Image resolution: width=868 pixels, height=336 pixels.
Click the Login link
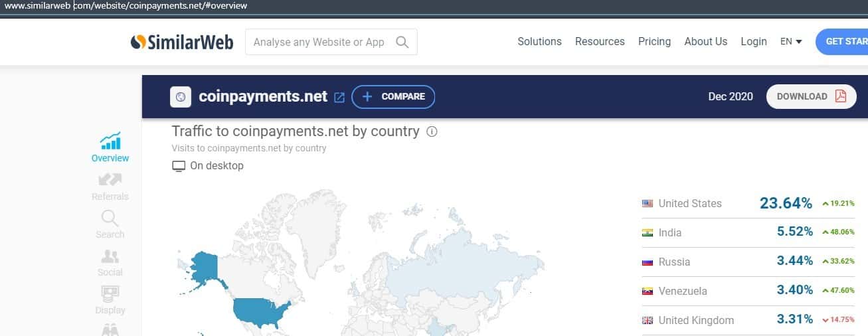click(x=754, y=41)
